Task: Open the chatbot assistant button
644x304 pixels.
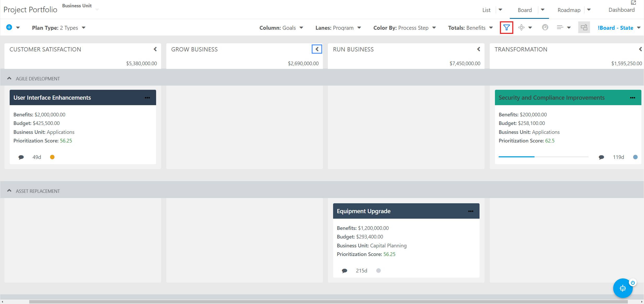Action: pos(623,288)
